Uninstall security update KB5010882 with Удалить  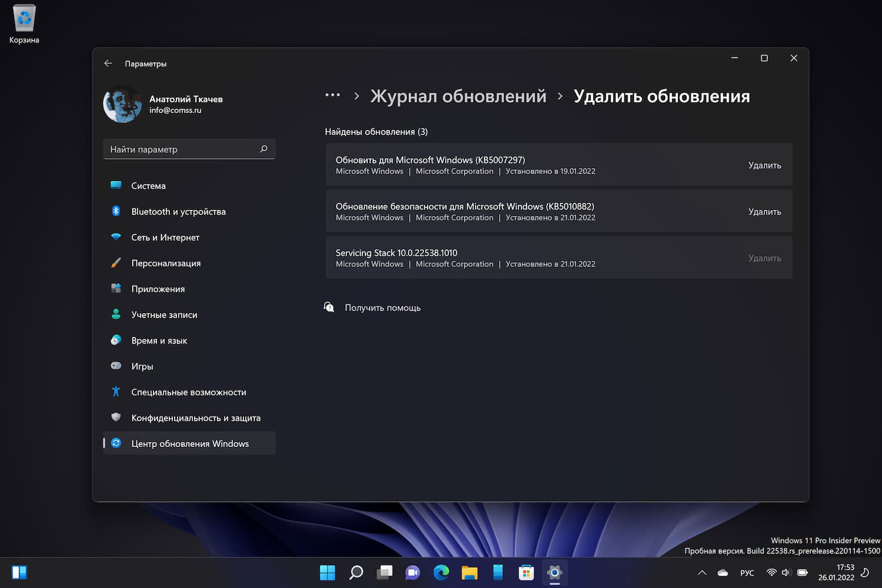764,212
